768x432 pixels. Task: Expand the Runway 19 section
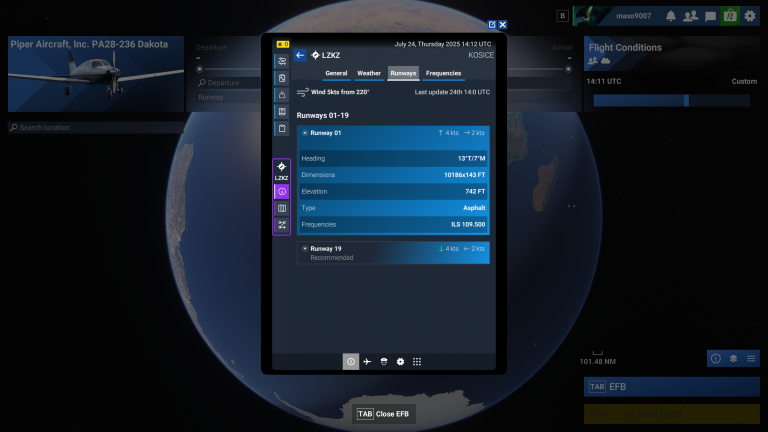(x=305, y=249)
